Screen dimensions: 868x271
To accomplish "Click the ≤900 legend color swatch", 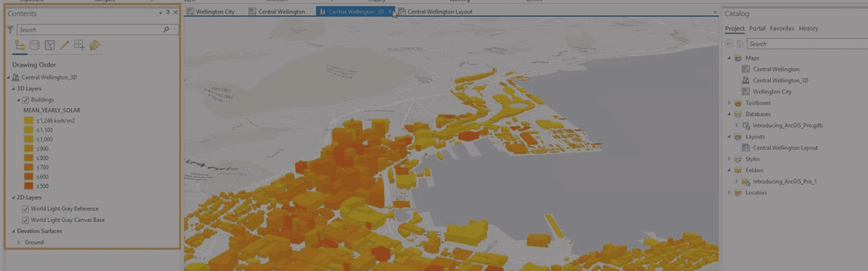I will 28,148.
